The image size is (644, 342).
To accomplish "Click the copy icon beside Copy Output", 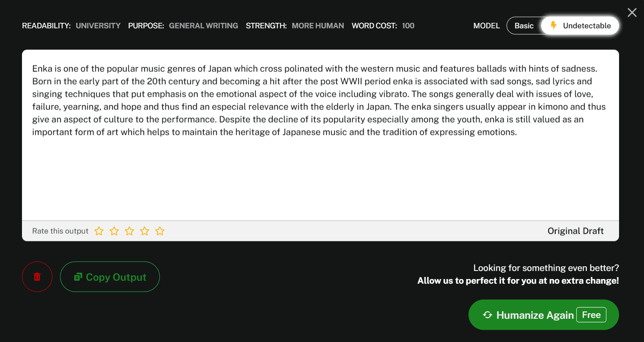I will click(78, 277).
